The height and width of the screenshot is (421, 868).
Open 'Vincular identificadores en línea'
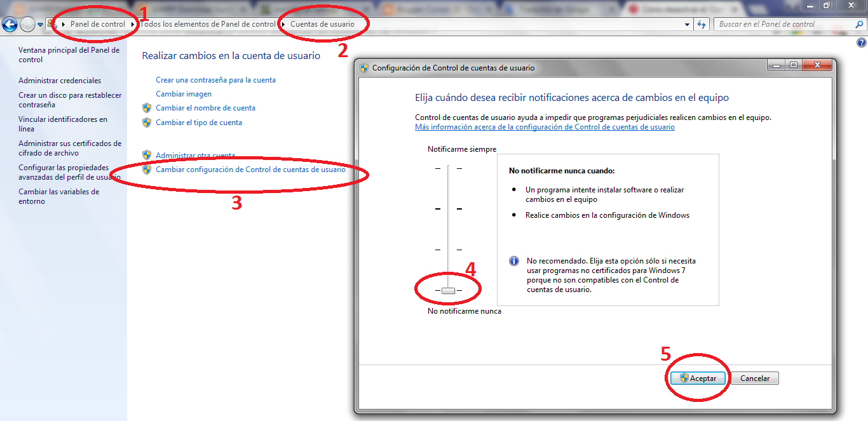(63, 124)
